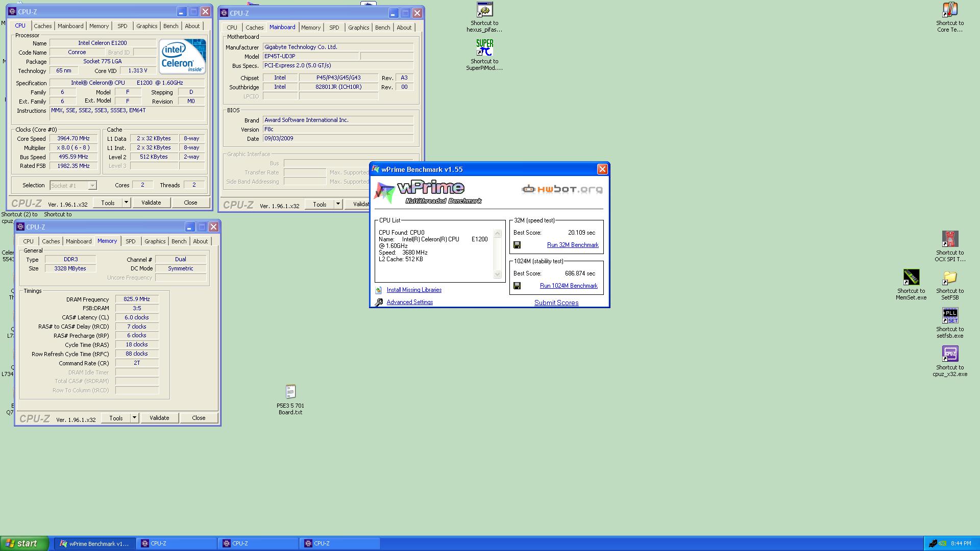Open the SetFSB folder shortcut
Image resolution: width=980 pixels, height=551 pixels.
(x=950, y=285)
